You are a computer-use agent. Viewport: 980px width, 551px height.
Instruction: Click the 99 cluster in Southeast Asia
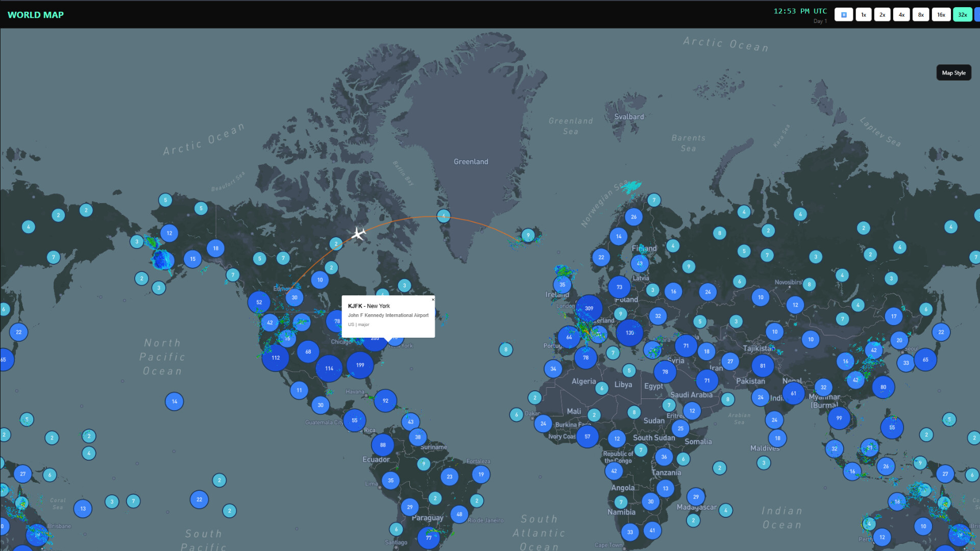[x=839, y=418]
